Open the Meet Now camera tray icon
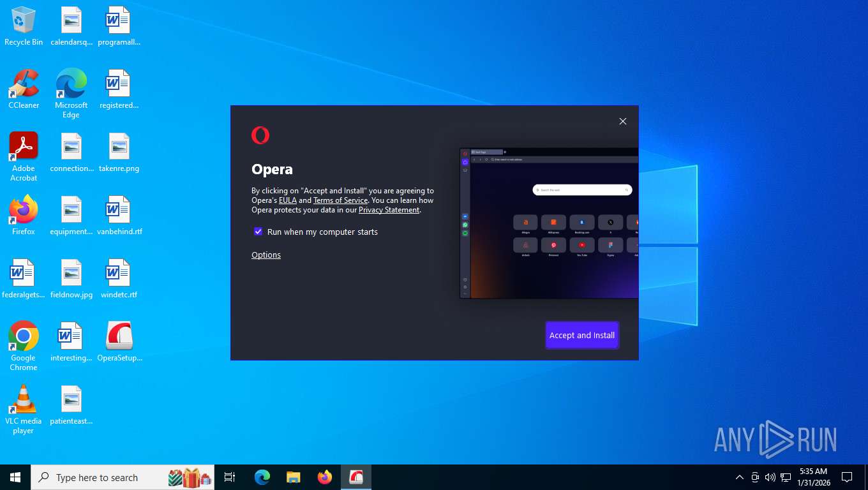Image resolution: width=868 pixels, height=490 pixels. tap(755, 477)
